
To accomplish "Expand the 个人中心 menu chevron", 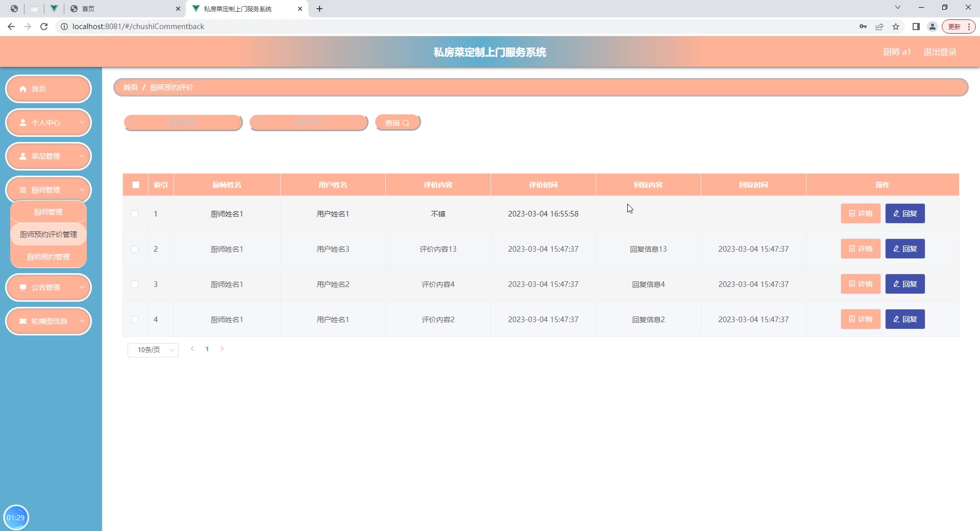I will (x=82, y=123).
